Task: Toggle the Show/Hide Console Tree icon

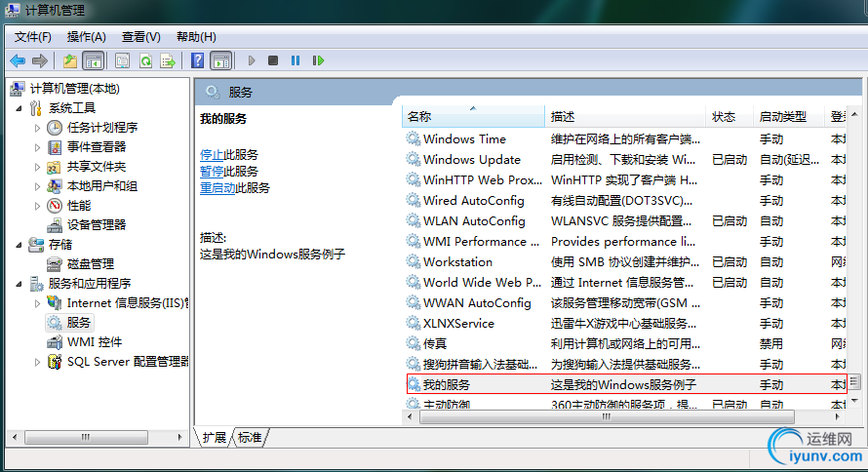Action: [x=93, y=60]
